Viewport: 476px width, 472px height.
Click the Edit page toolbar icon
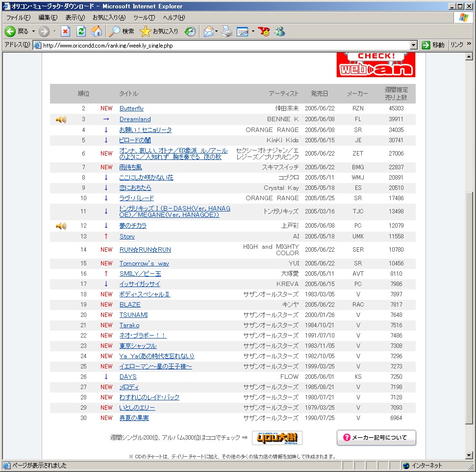(x=243, y=31)
